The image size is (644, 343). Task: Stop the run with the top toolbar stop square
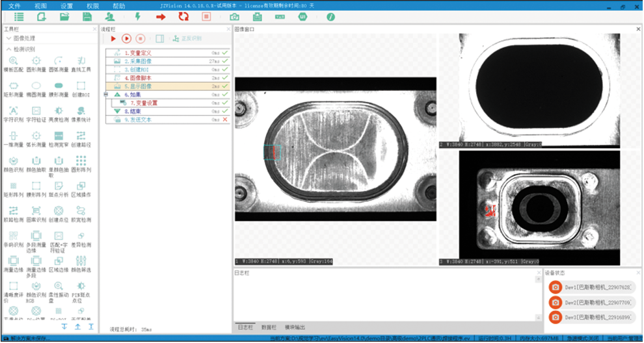pyautogui.click(x=206, y=17)
